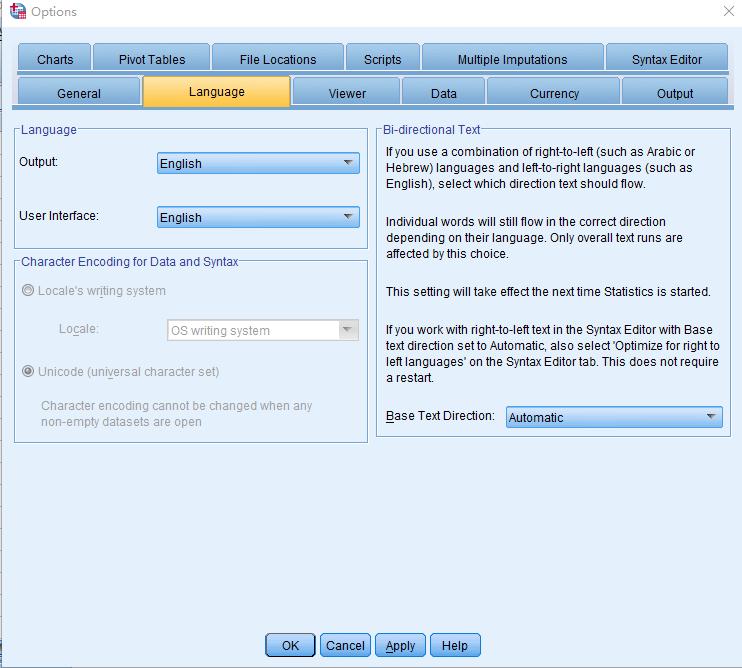Open the Output language dropdown
742x668 pixels.
pyautogui.click(x=258, y=163)
